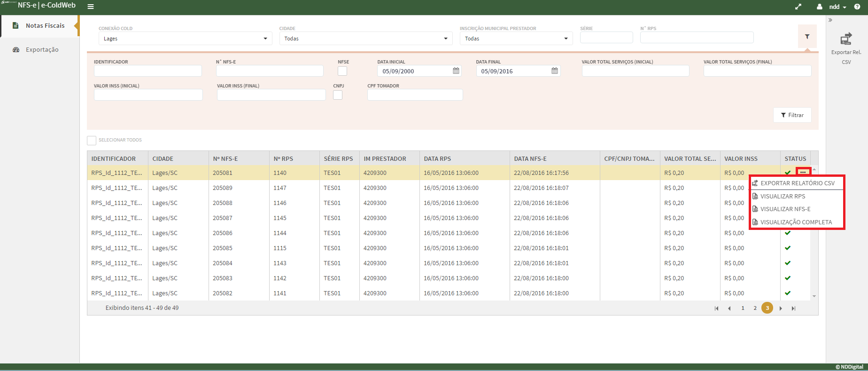Expand the Cidade dropdown
Image resolution: width=868 pixels, height=371 pixels.
click(365, 39)
